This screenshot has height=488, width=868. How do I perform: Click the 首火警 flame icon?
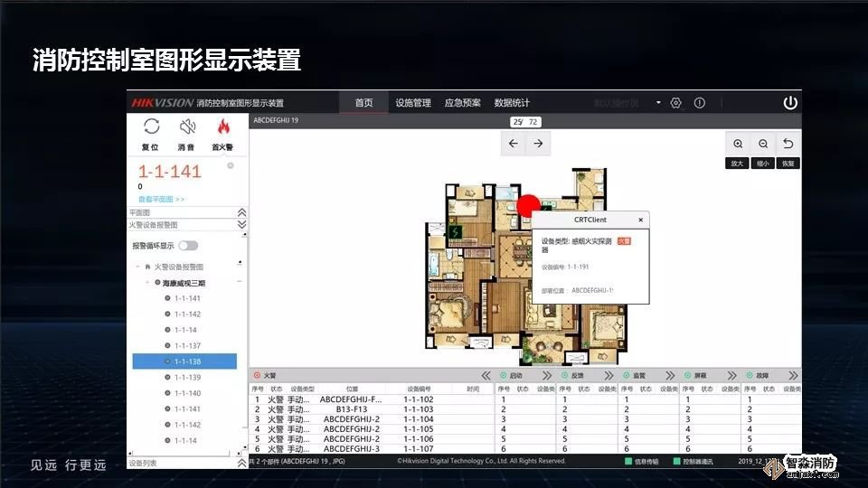pyautogui.click(x=222, y=127)
